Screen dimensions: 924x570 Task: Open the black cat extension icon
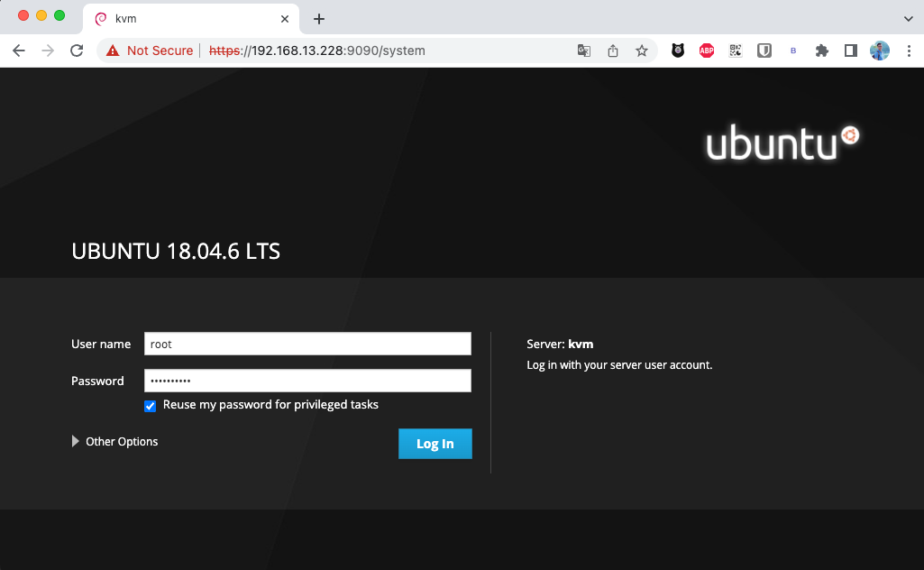point(678,51)
